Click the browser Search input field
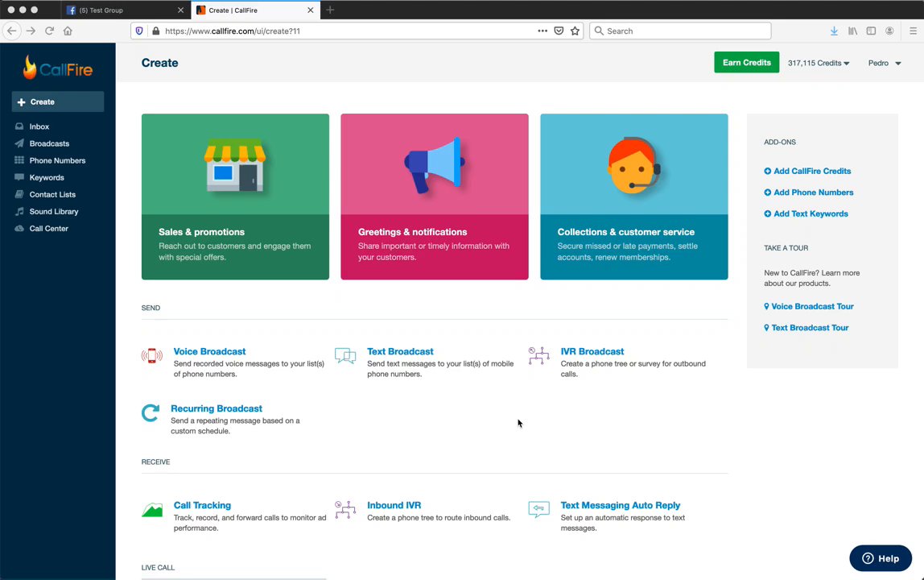924x580 pixels. (x=686, y=31)
